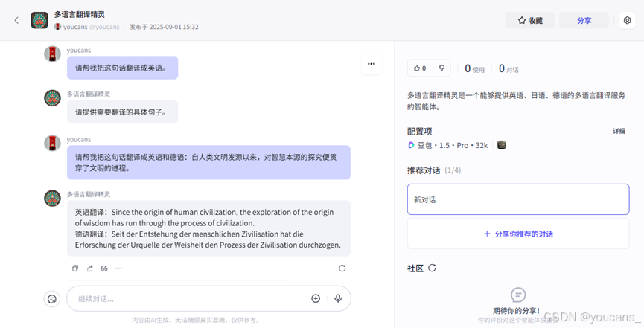
Task: Click youcans avatar on first message
Action: coord(53,54)
